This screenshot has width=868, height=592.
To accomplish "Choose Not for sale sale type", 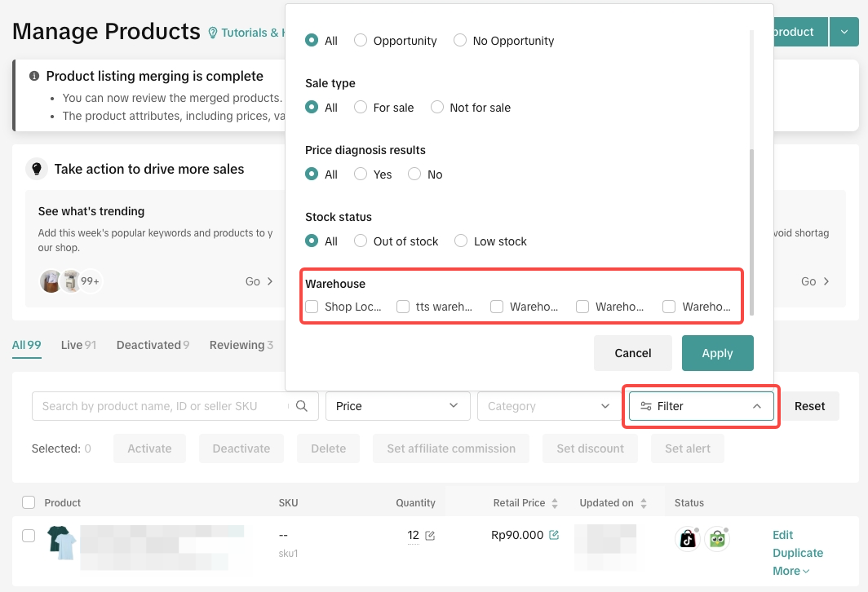I will [x=437, y=108].
